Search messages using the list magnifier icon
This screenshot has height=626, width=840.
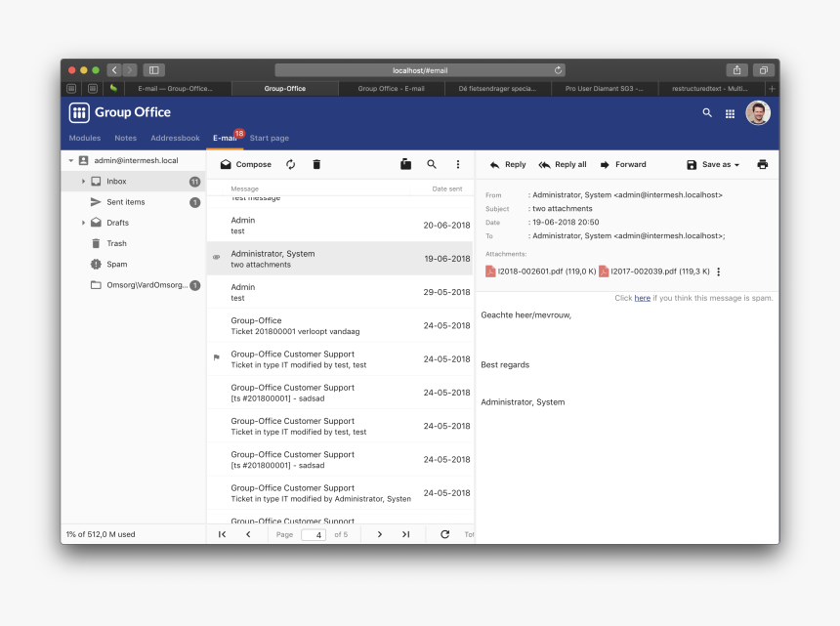(432, 165)
